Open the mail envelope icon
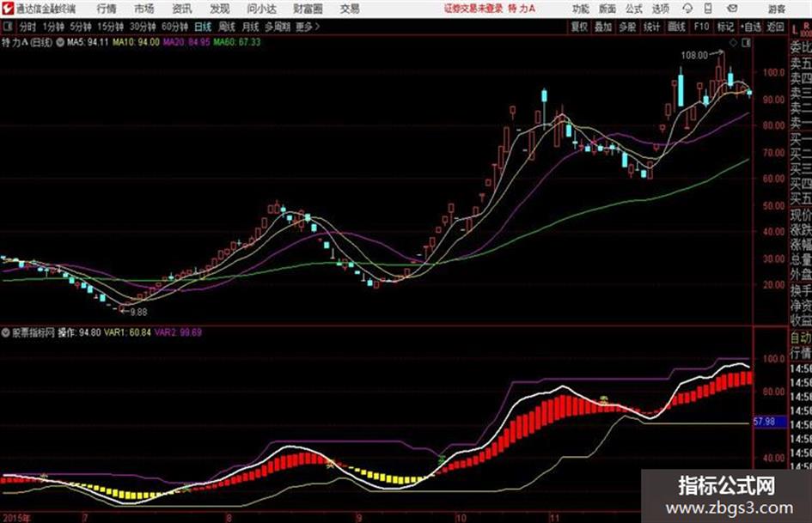Viewport: 812px width, 523px height. 731,9
